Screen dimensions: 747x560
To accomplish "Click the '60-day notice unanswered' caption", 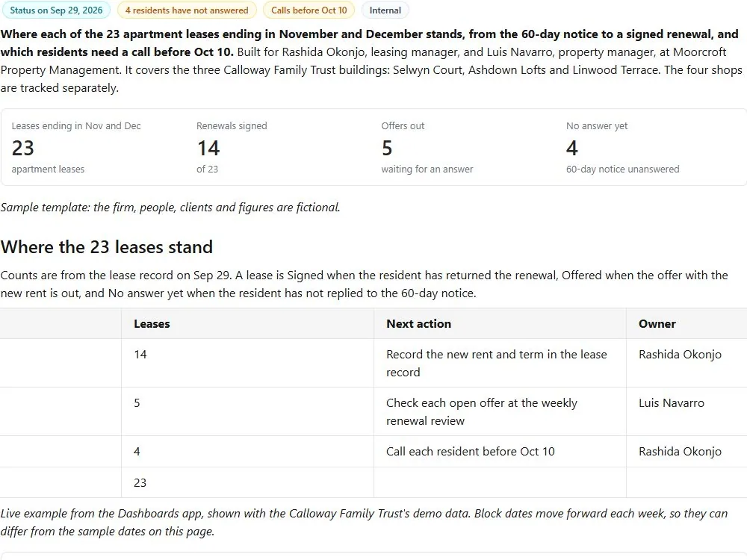I will pyautogui.click(x=623, y=169).
